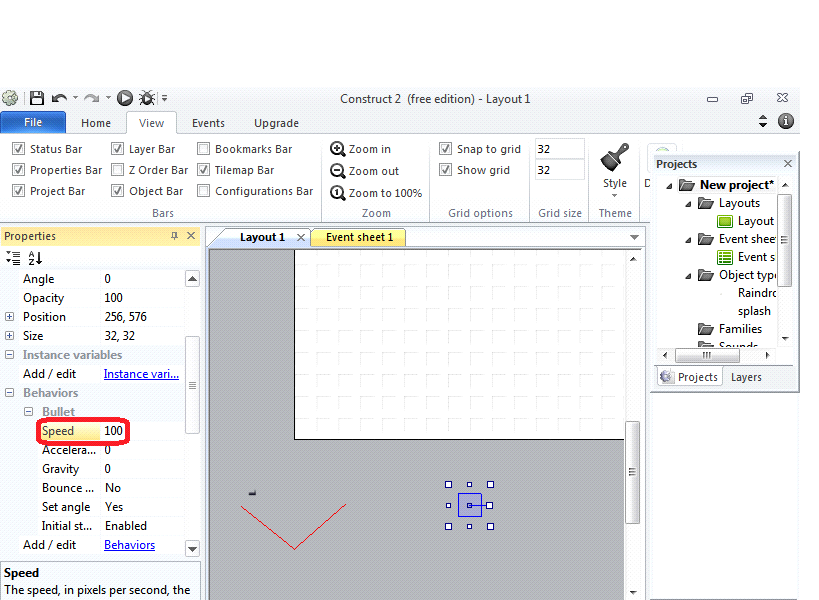Viewport: 819px width, 600px height.
Task: Open the Behaviors add/edit link
Action: pyautogui.click(x=129, y=544)
